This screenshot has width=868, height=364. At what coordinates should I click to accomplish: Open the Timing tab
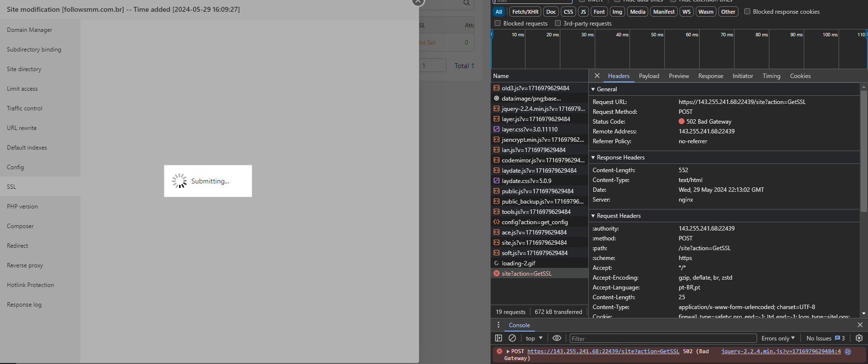click(771, 76)
